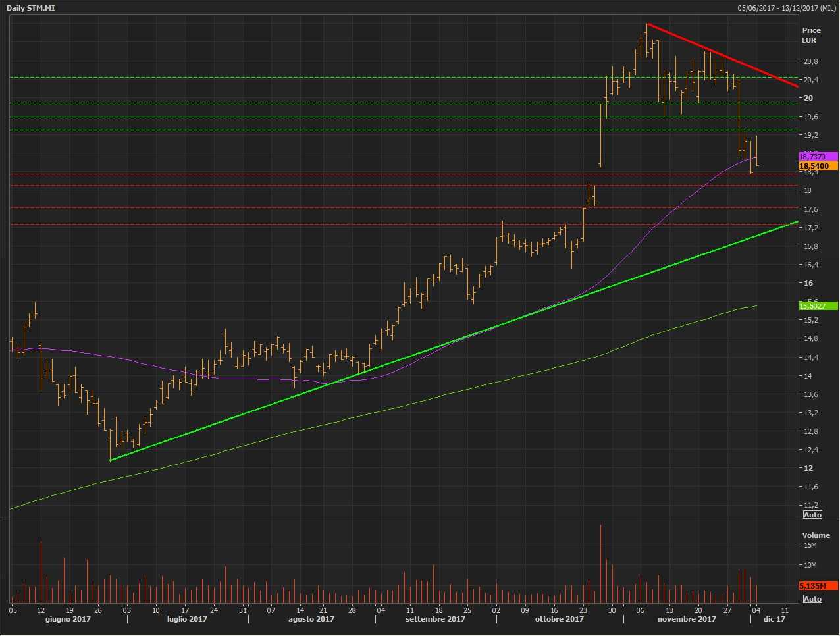Image resolution: width=840 pixels, height=636 pixels.
Task: Click the ottobre 2017 month label
Action: [559, 619]
